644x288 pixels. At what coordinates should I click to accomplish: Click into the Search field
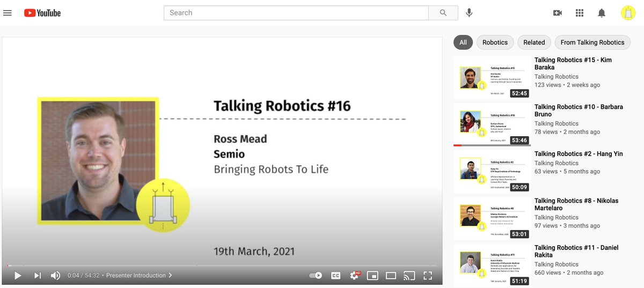pyautogui.click(x=296, y=13)
